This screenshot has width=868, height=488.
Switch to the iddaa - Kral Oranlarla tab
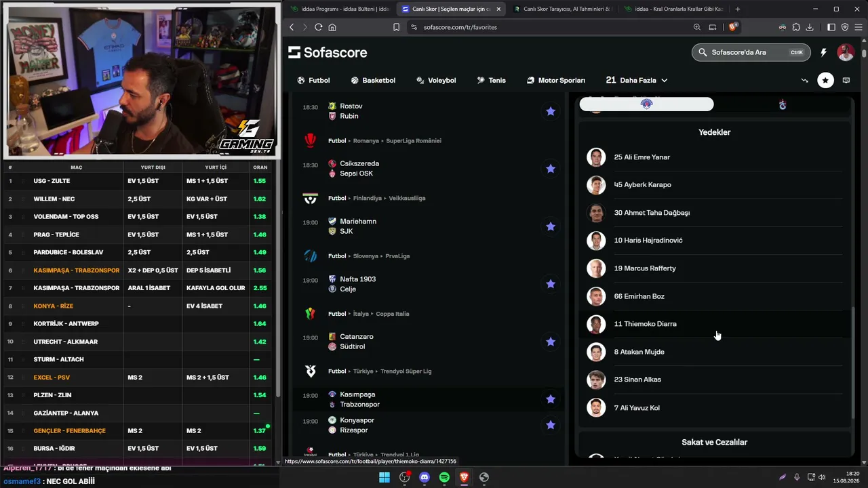(x=673, y=9)
